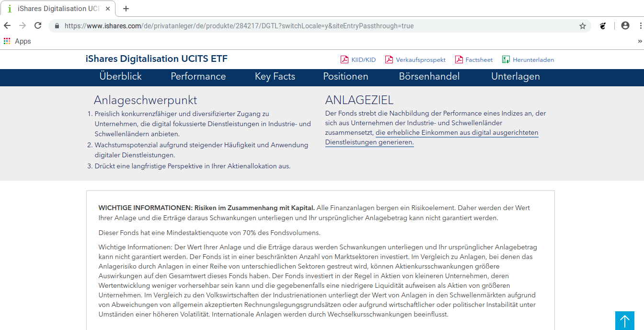The height and width of the screenshot is (330, 644).
Task: Click the Herunterladen spreadsheet icon
Action: [x=506, y=60]
